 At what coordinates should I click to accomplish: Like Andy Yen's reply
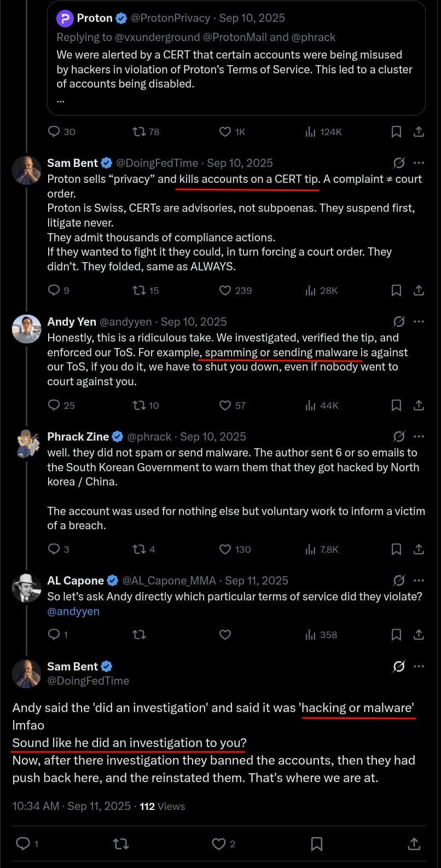click(x=225, y=405)
